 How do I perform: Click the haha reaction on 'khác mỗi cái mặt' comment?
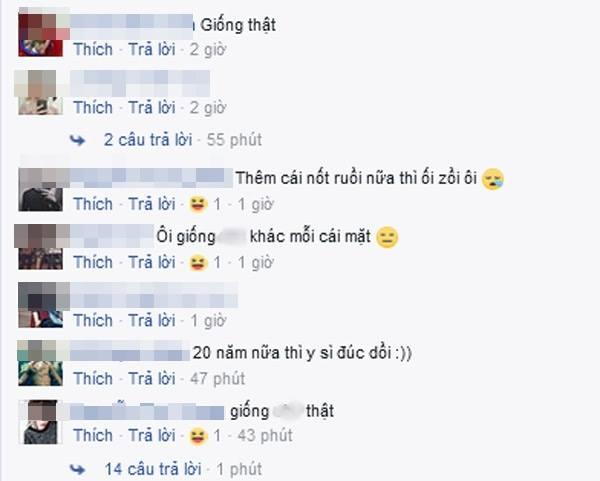[x=199, y=263]
